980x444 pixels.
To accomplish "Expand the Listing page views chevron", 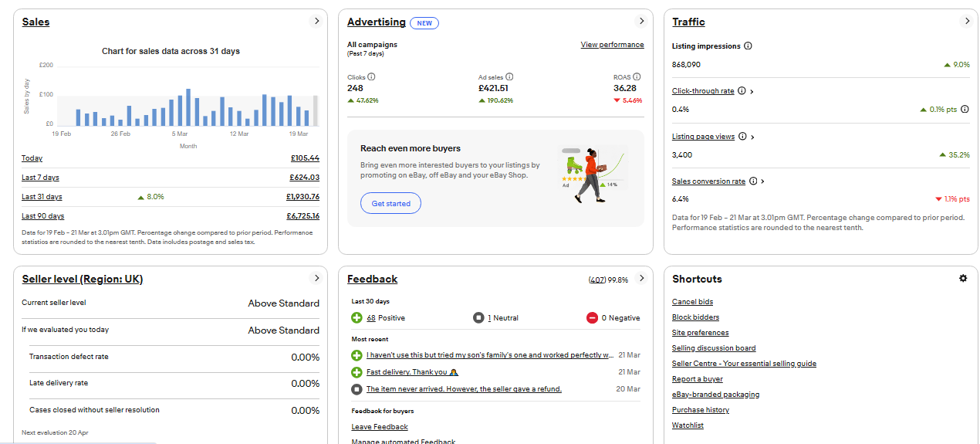I will coord(752,137).
